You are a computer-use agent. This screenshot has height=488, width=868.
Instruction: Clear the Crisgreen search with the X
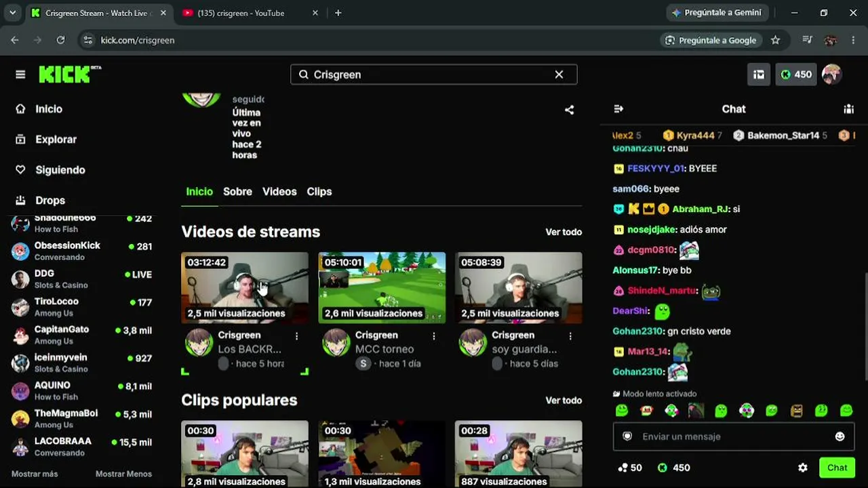click(x=559, y=75)
